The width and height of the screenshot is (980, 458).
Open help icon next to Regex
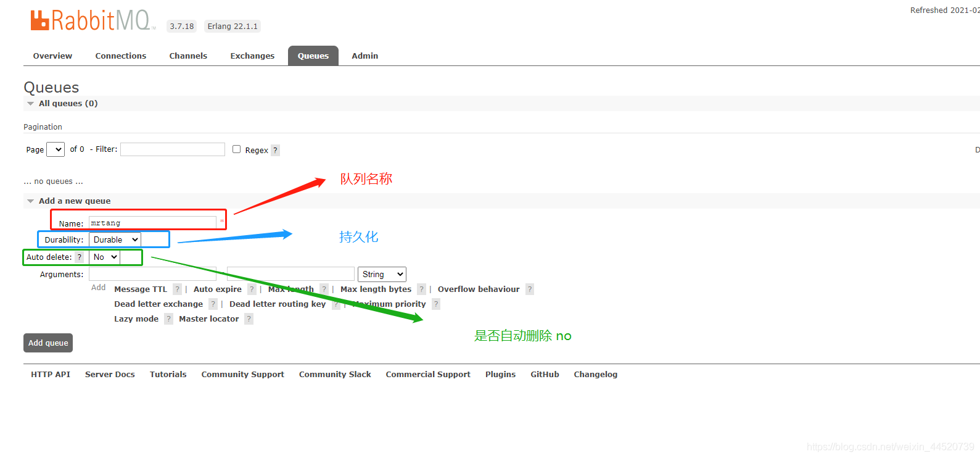(x=276, y=150)
